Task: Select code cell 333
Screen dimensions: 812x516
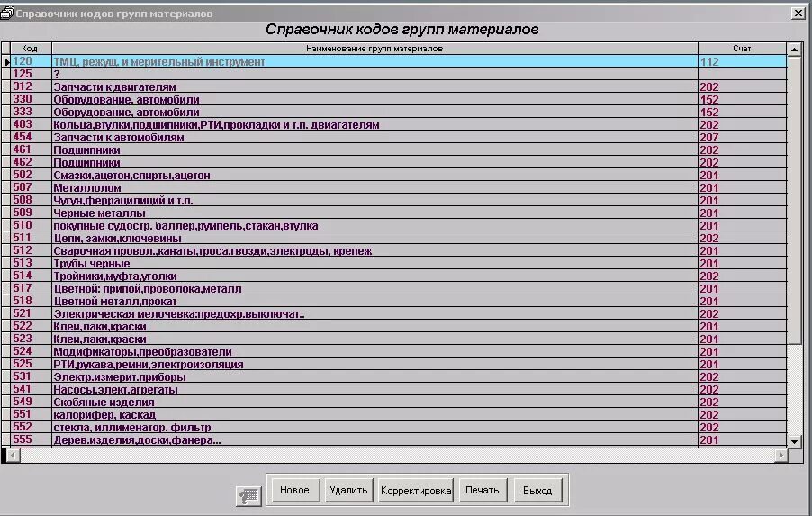Action: [x=31, y=112]
